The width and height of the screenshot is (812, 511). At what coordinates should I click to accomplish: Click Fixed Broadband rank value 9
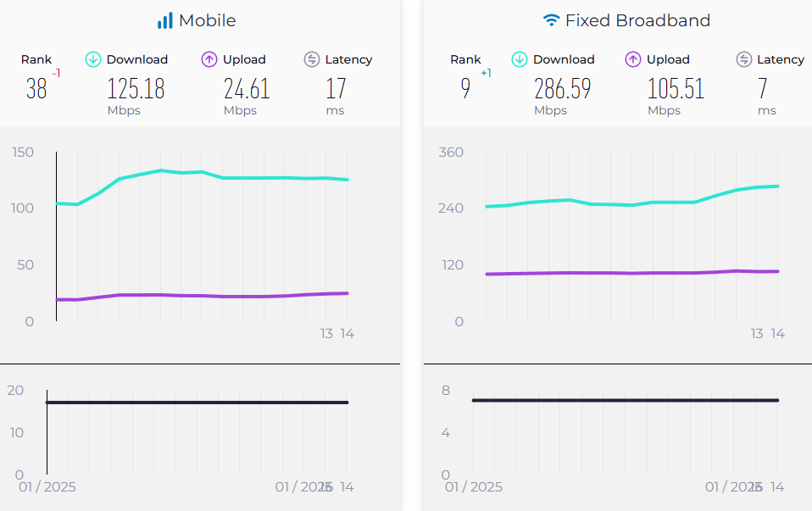(465, 89)
